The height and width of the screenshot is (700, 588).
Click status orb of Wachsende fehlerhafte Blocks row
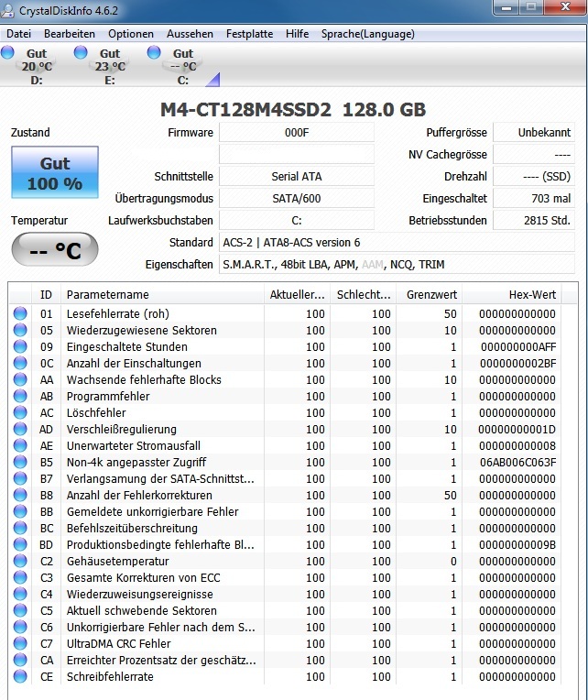coord(20,379)
